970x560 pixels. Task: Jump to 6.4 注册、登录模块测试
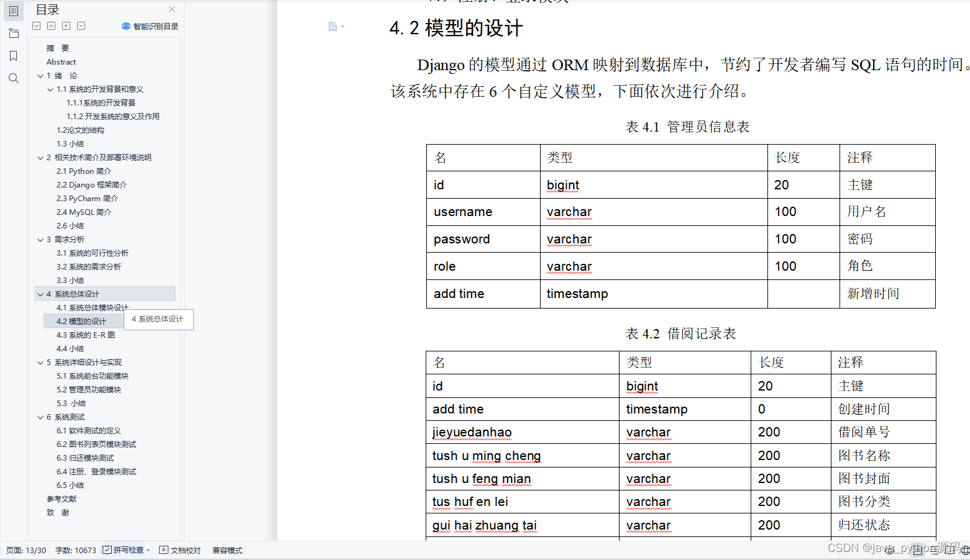96,472
